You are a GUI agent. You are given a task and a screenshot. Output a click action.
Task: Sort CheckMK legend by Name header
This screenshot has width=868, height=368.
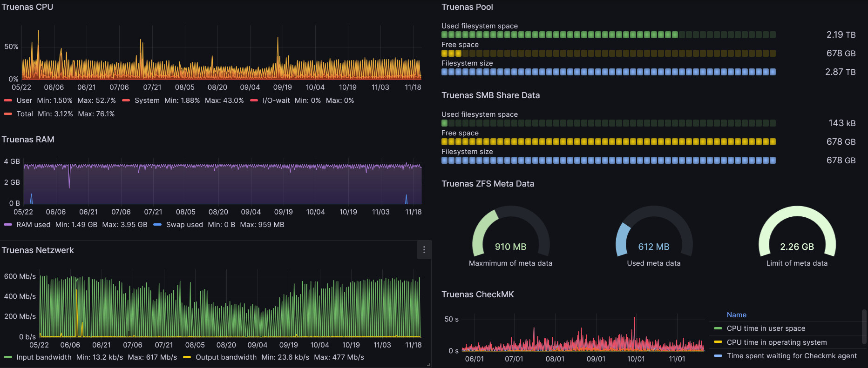click(736, 315)
